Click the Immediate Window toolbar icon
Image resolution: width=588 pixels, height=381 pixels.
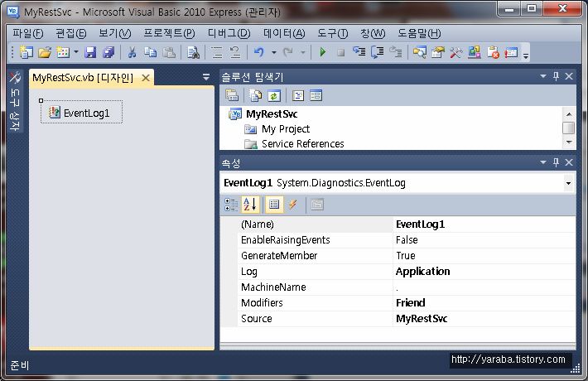pos(511,52)
